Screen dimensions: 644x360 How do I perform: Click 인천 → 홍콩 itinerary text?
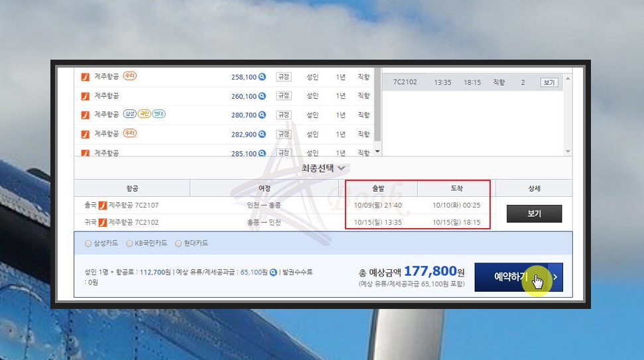click(264, 206)
